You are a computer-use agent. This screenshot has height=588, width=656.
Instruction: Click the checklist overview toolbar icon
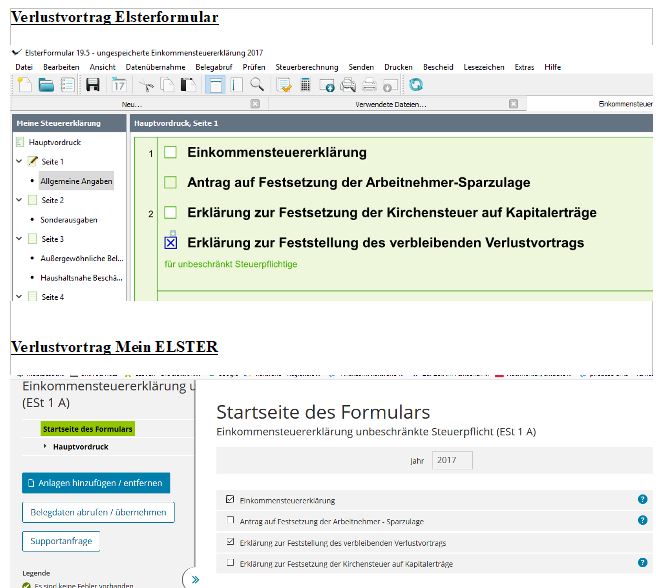point(67,85)
